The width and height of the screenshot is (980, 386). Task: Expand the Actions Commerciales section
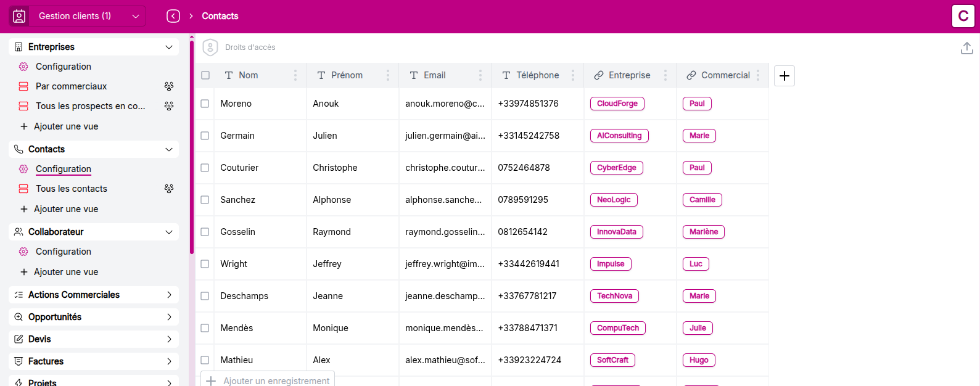tap(169, 295)
